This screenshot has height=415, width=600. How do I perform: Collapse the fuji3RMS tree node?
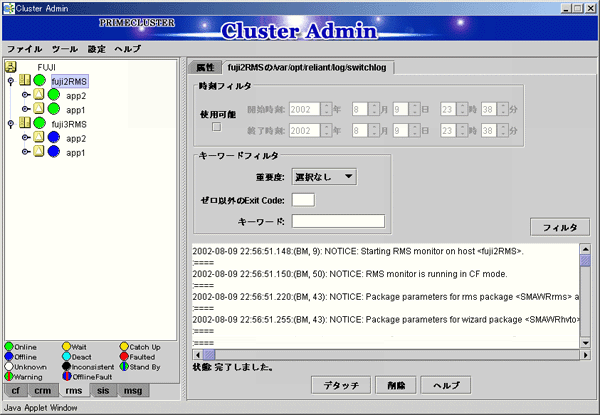pyautogui.click(x=11, y=124)
